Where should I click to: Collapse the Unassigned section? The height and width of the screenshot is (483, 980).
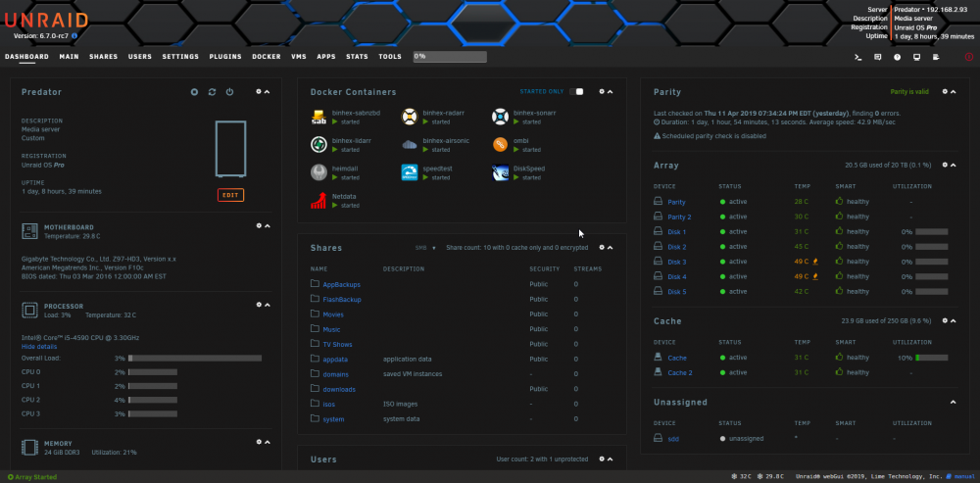pos(954,402)
